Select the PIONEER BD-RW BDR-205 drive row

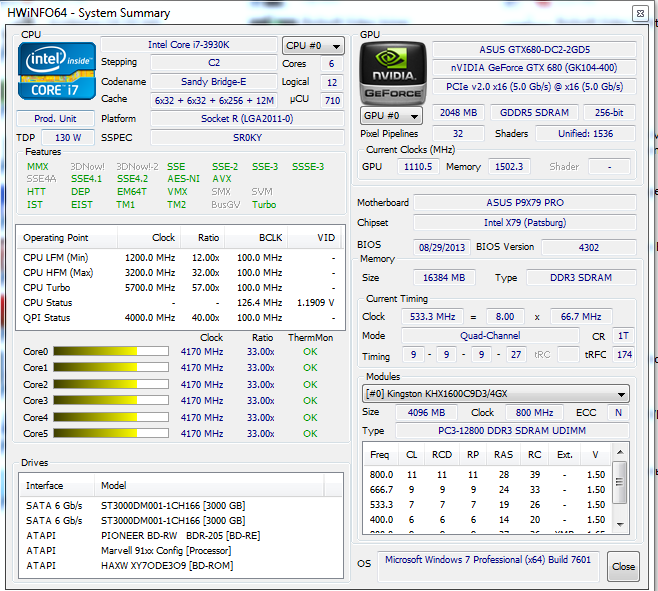coord(181,536)
